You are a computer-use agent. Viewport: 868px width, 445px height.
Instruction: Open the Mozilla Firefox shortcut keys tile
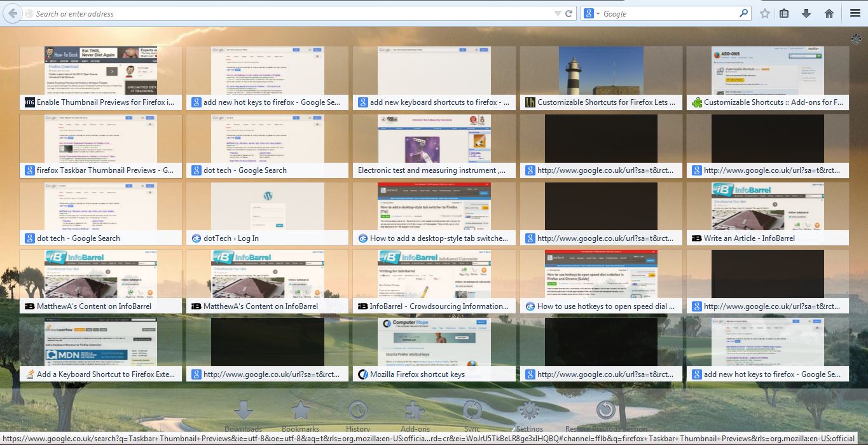tap(434, 350)
